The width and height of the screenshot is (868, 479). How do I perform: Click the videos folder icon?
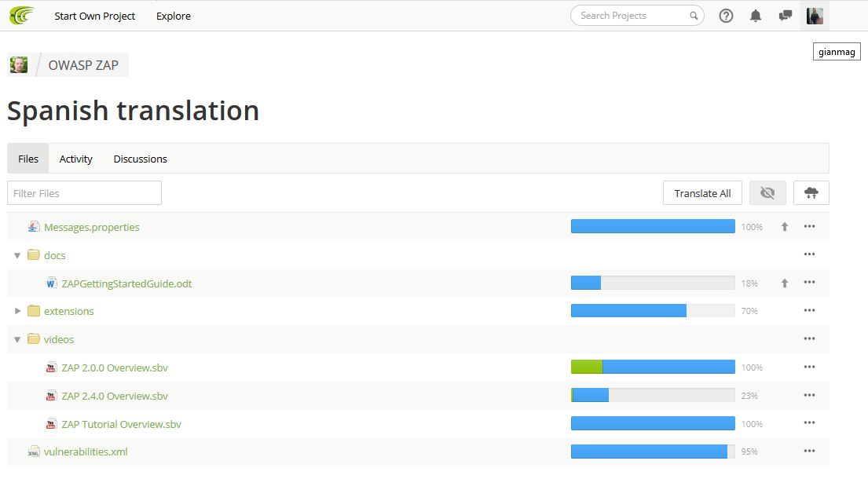[x=34, y=338]
